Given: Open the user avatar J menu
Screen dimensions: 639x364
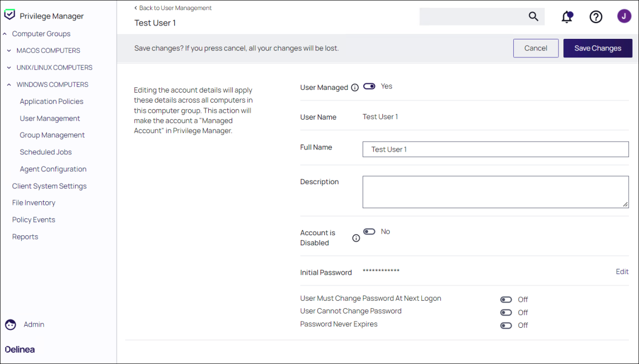Looking at the screenshot, I should click(624, 16).
